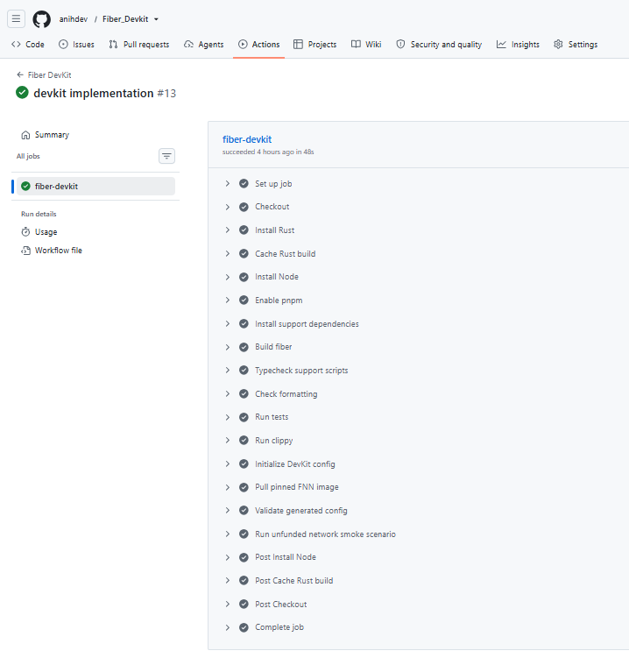Click the back arrow next to Fiber DevKit
This screenshot has height=672, width=629.
(19, 75)
